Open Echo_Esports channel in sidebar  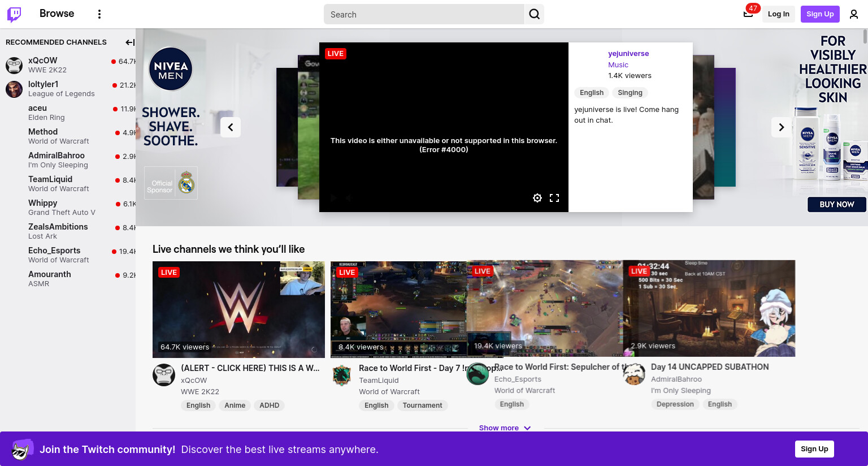point(68,255)
